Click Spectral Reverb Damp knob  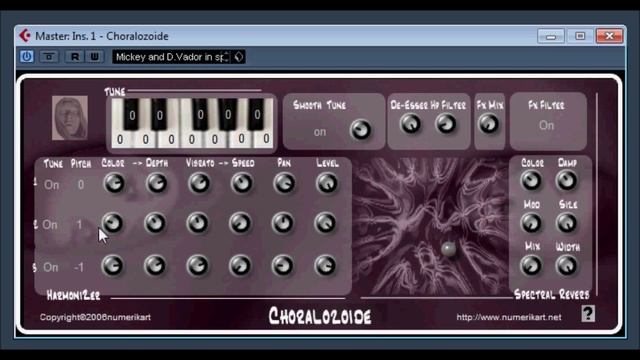pyautogui.click(x=567, y=180)
